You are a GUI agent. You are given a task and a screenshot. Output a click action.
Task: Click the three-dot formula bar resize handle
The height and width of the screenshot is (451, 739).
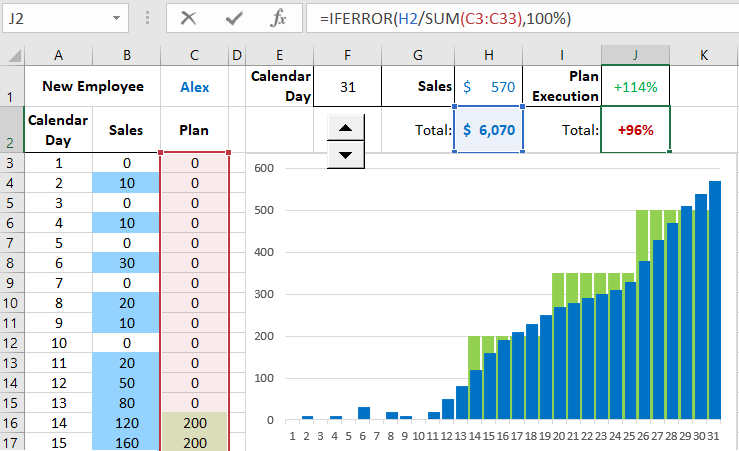(x=147, y=18)
